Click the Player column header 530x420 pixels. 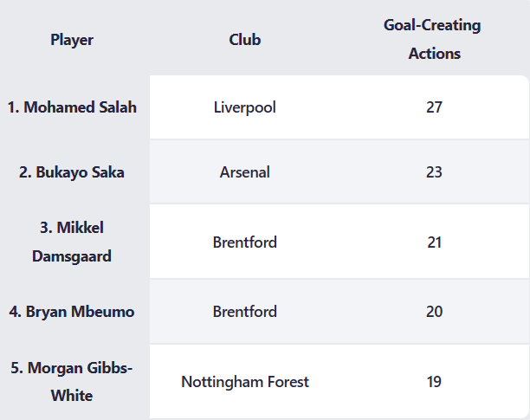72,39
